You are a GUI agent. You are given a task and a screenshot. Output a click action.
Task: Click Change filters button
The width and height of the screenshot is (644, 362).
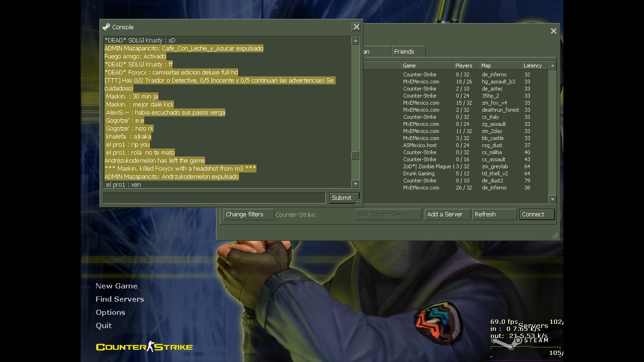[x=248, y=214]
